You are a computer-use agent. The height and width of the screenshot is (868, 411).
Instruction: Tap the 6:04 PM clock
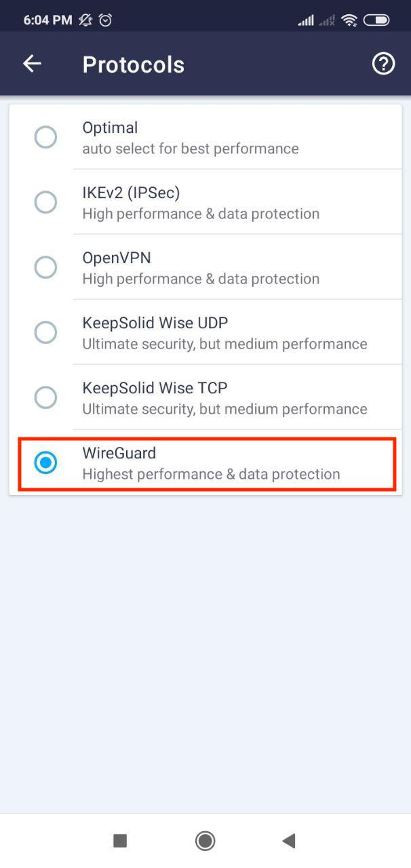tap(47, 20)
